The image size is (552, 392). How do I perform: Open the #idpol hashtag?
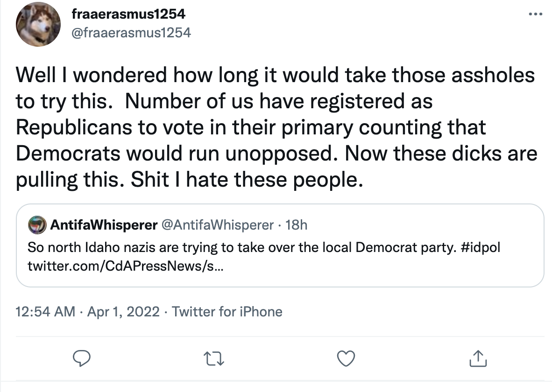pos(480,247)
